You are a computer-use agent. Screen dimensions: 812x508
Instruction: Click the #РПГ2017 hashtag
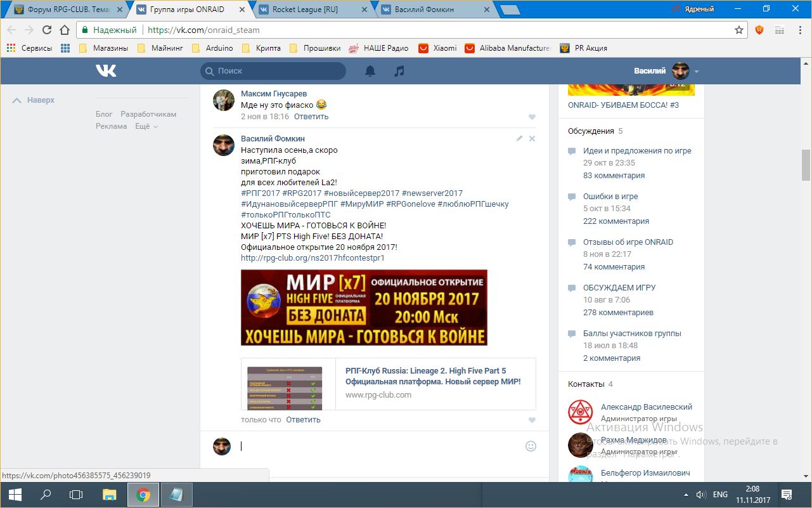(261, 193)
